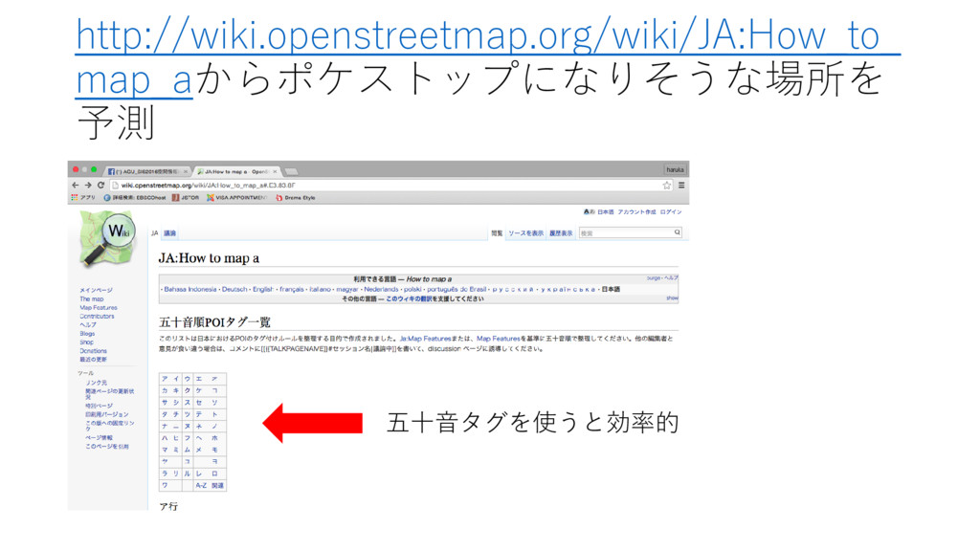Jump to サ in the kana index table

165,403
